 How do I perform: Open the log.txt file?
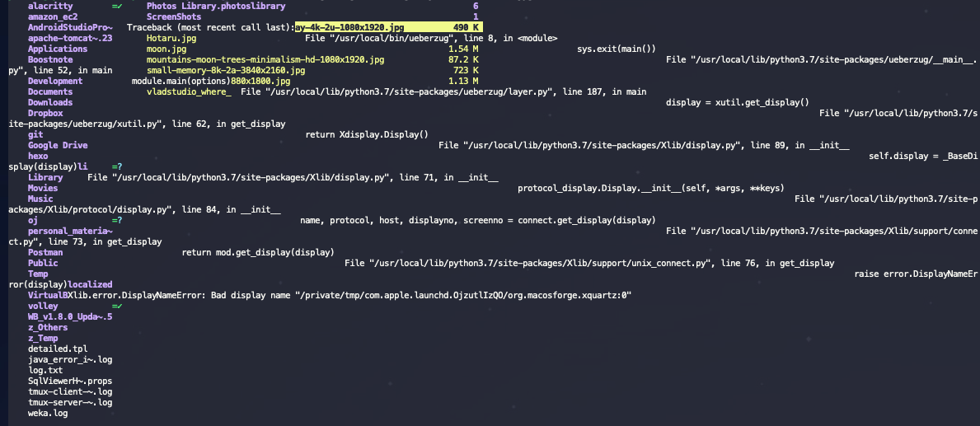tap(45, 371)
